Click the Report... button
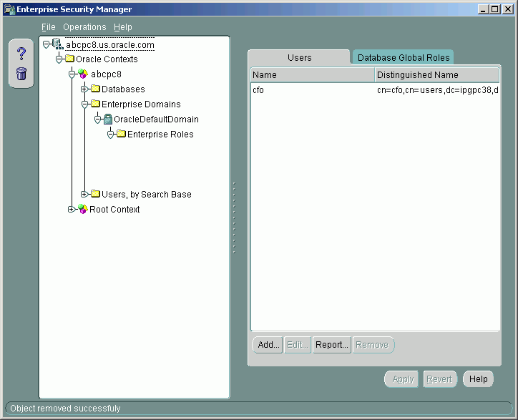Screen dimensions: 518x420 tap(332, 345)
